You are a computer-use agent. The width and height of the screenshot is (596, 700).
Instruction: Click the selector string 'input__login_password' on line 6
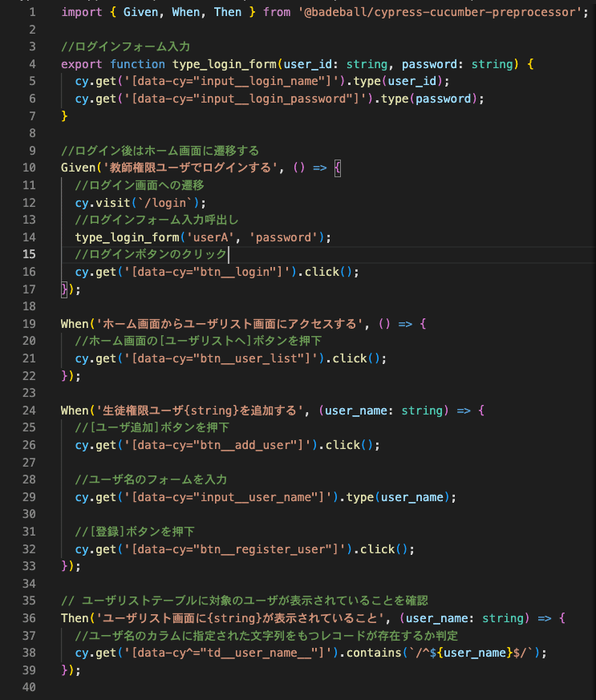pyautogui.click(x=274, y=99)
